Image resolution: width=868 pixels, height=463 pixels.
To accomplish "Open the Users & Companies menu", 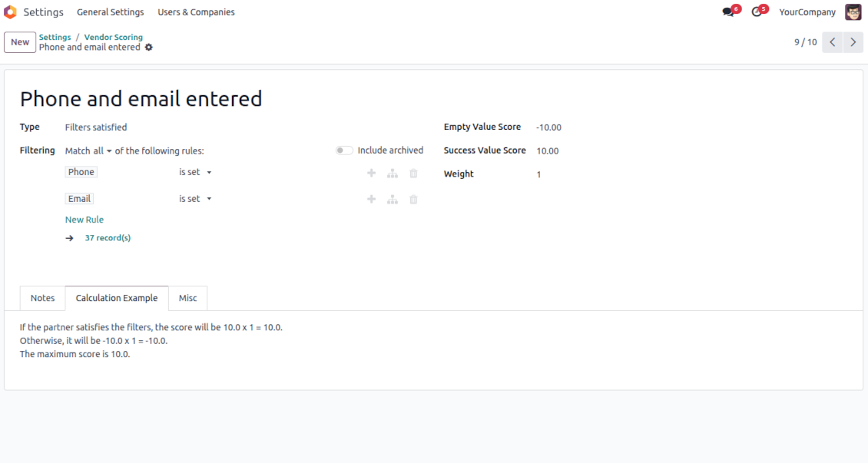I will point(196,12).
